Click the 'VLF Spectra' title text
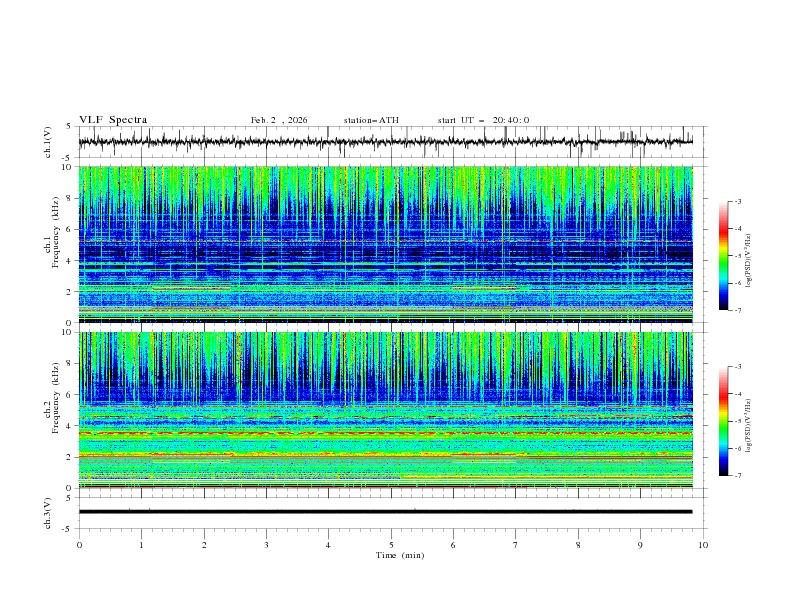792x612 pixels. click(x=113, y=120)
